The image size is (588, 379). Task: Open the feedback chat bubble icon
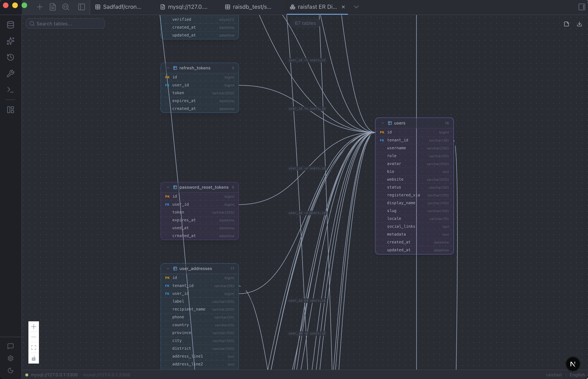10,346
